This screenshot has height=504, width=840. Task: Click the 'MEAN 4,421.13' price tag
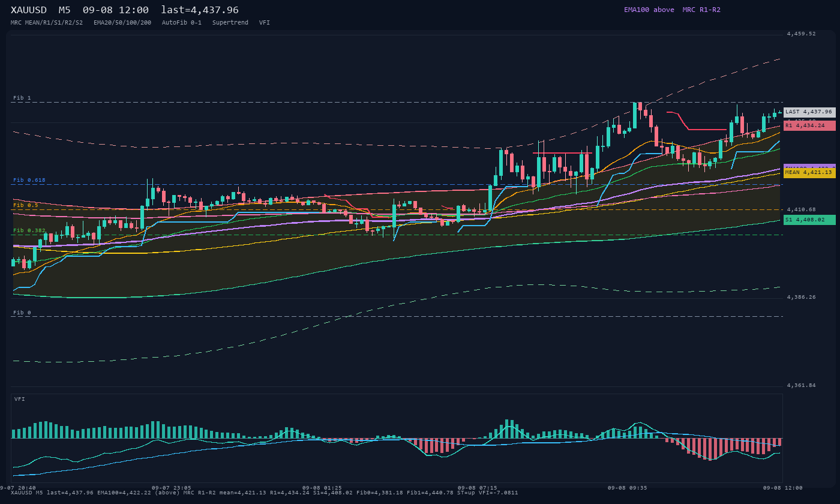(x=809, y=173)
